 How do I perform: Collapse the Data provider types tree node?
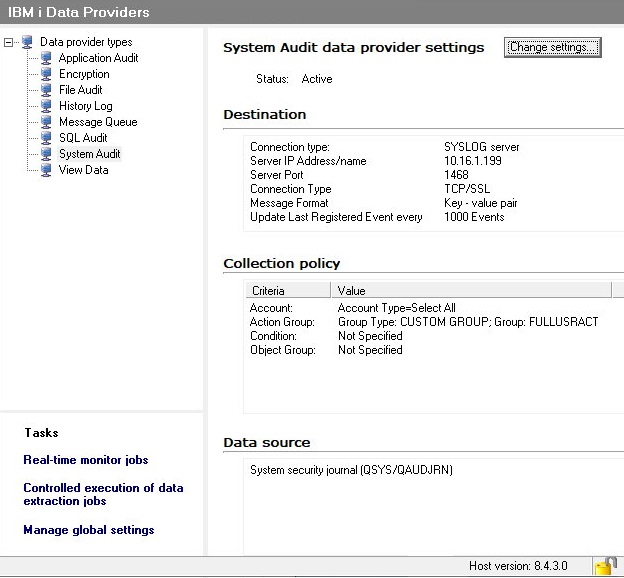tap(8, 42)
